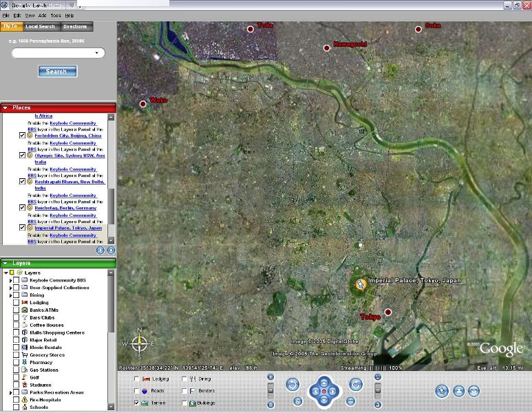Click the zoom in plus button

pyautogui.click(x=270, y=377)
